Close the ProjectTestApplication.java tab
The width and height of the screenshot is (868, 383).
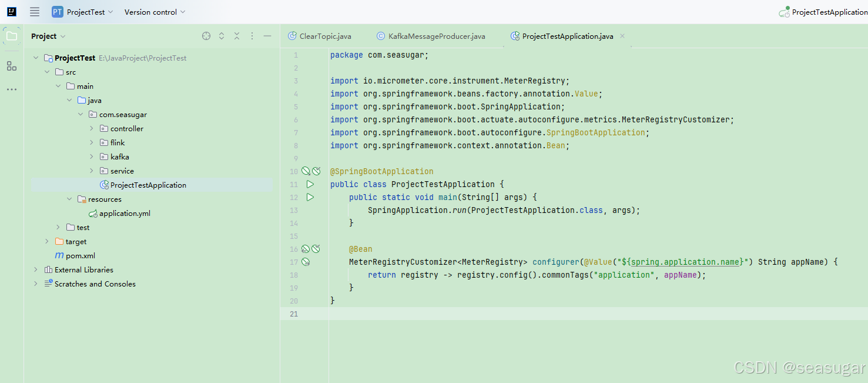622,36
